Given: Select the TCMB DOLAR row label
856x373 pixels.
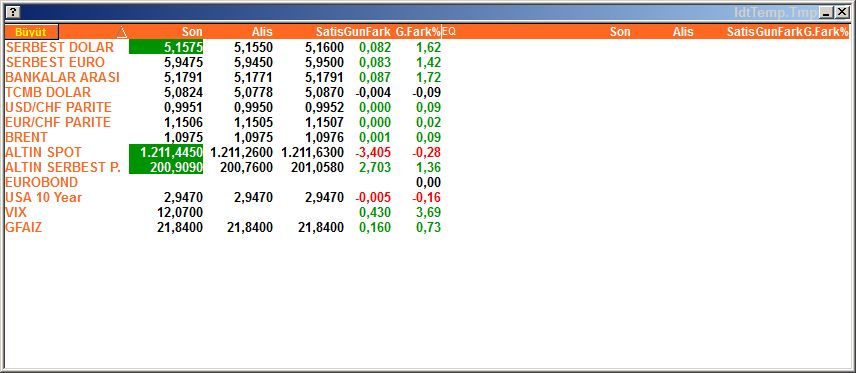Looking at the screenshot, I should [x=48, y=92].
